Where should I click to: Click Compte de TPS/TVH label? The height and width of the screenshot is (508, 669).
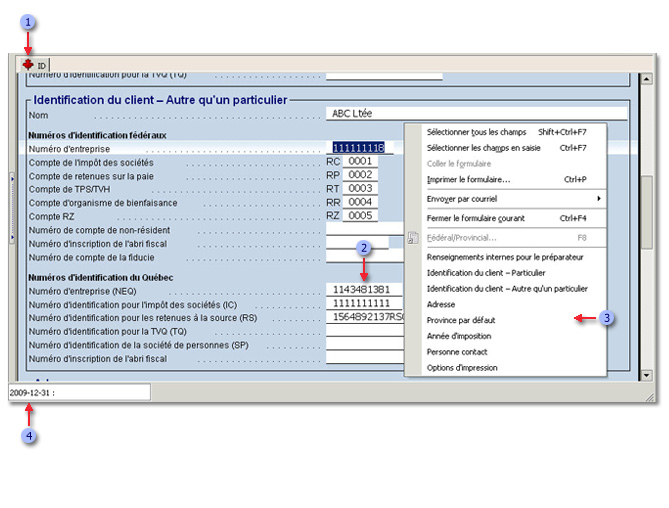click(70, 189)
